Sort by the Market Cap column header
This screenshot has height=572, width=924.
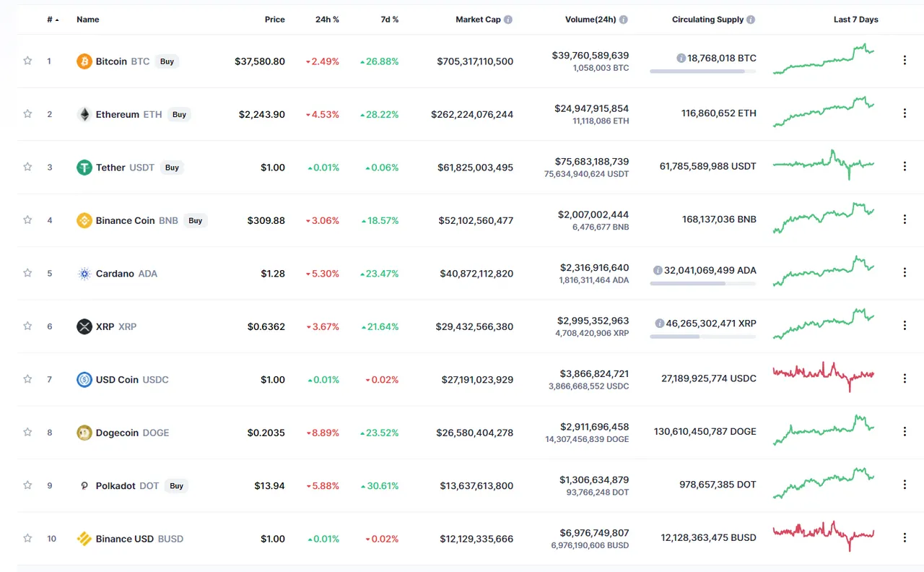[478, 19]
